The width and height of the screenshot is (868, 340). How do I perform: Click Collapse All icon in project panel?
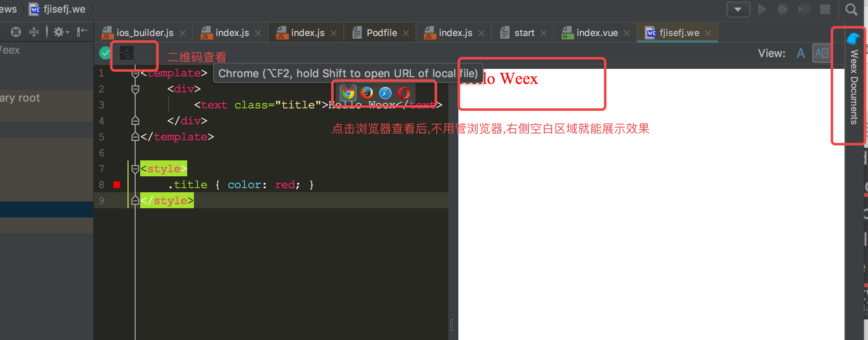(34, 32)
